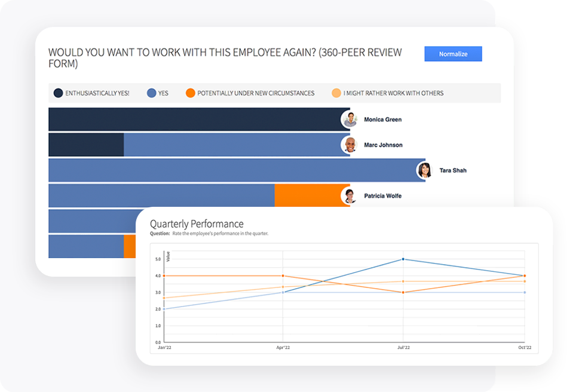588x392 pixels.
Task: Select Monica Green's dark navy bar
Action: pos(194,120)
